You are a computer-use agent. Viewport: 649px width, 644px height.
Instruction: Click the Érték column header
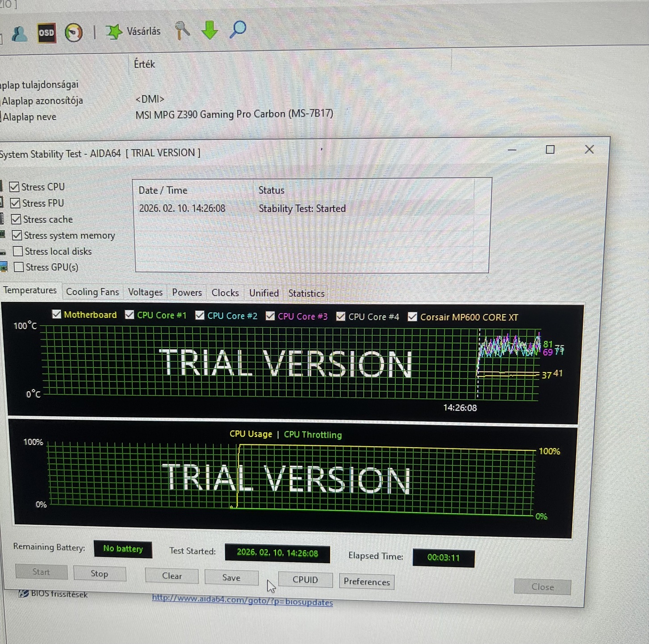pyautogui.click(x=144, y=64)
